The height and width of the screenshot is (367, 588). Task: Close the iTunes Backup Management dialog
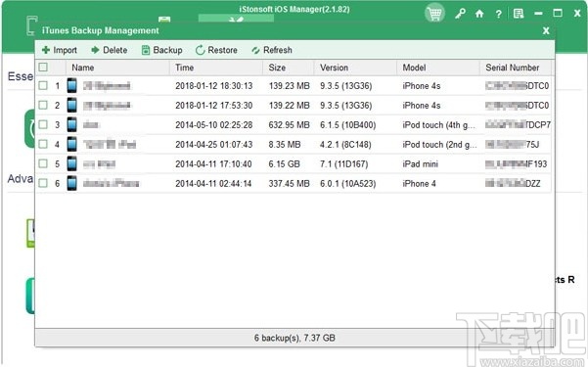(x=546, y=30)
